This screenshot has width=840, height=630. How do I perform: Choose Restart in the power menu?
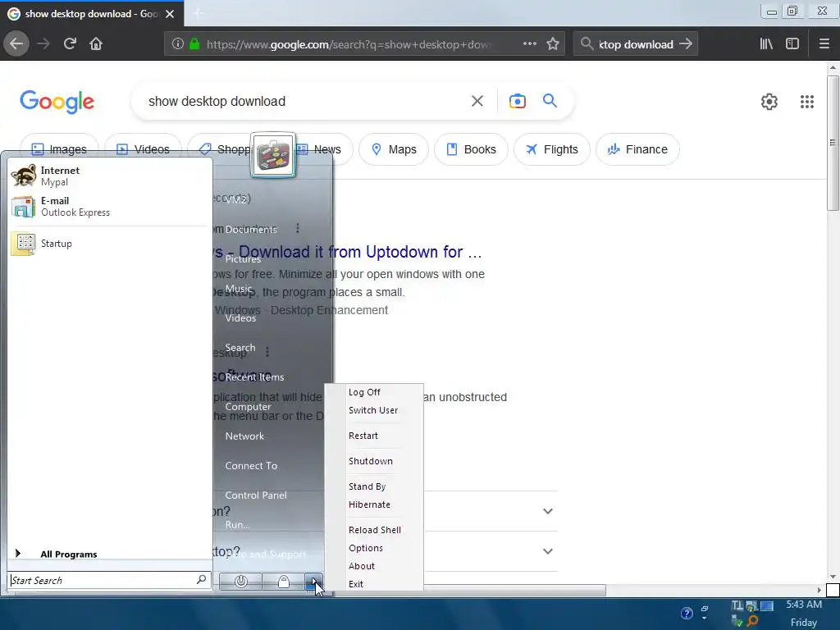coord(374,436)
